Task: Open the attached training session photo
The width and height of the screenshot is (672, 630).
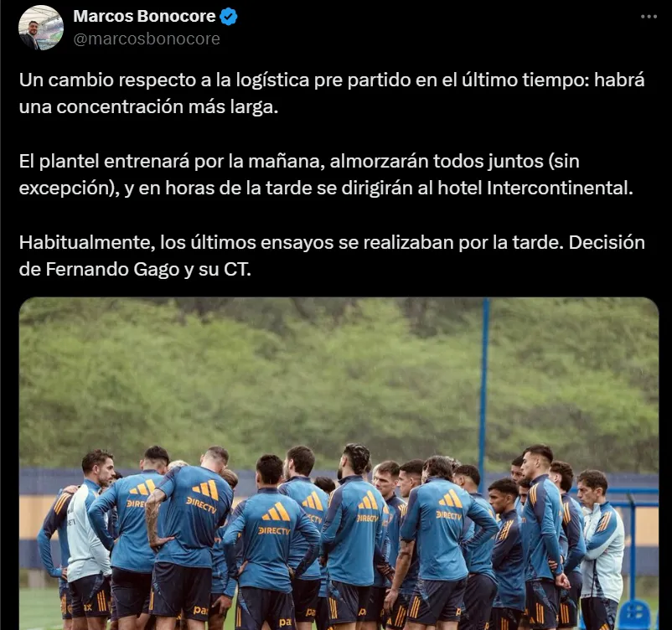Action: click(339, 463)
